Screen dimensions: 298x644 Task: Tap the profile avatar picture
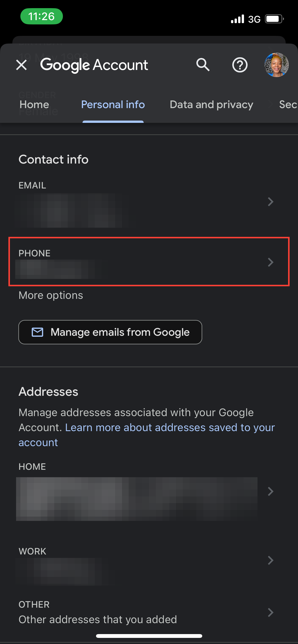[x=276, y=65]
